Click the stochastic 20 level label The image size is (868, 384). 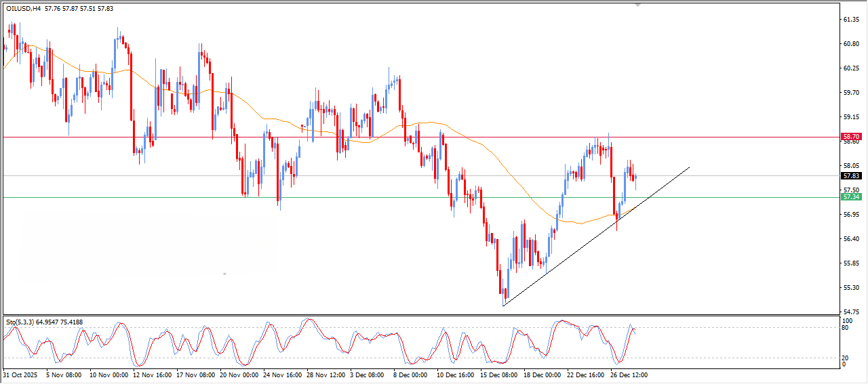pos(845,358)
